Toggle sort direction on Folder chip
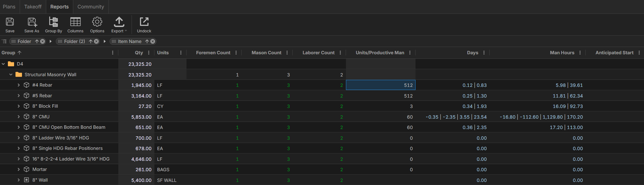Screen dimensions: 644x185 click(x=37, y=41)
